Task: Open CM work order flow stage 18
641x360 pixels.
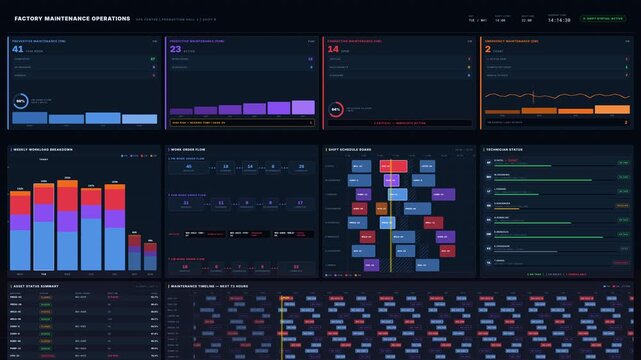Action: click(185, 268)
